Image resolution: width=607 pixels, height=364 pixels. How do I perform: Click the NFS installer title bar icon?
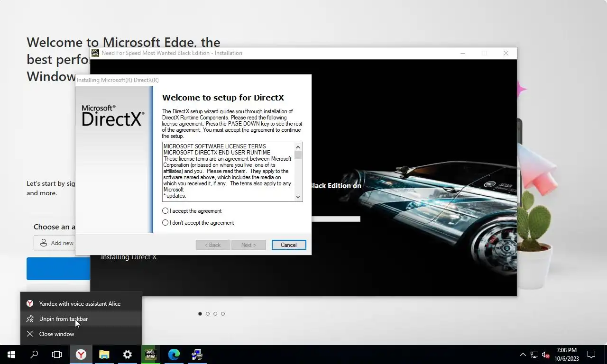[x=95, y=53]
